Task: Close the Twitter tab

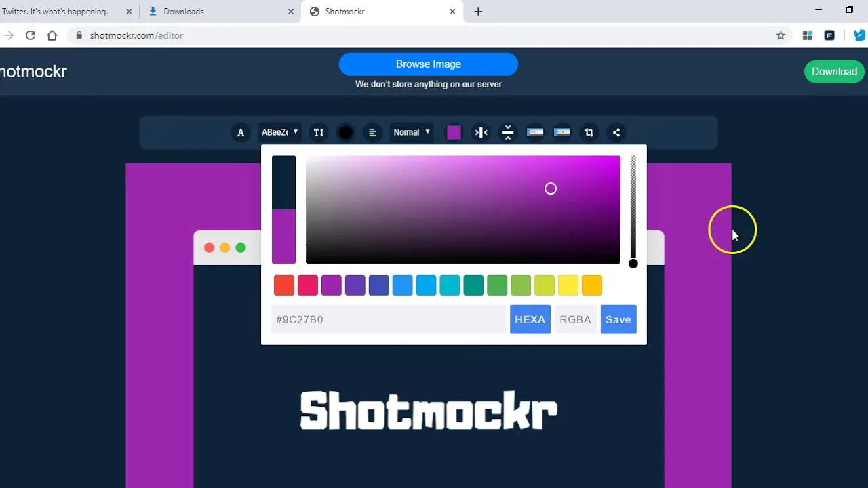Action: pos(130,12)
